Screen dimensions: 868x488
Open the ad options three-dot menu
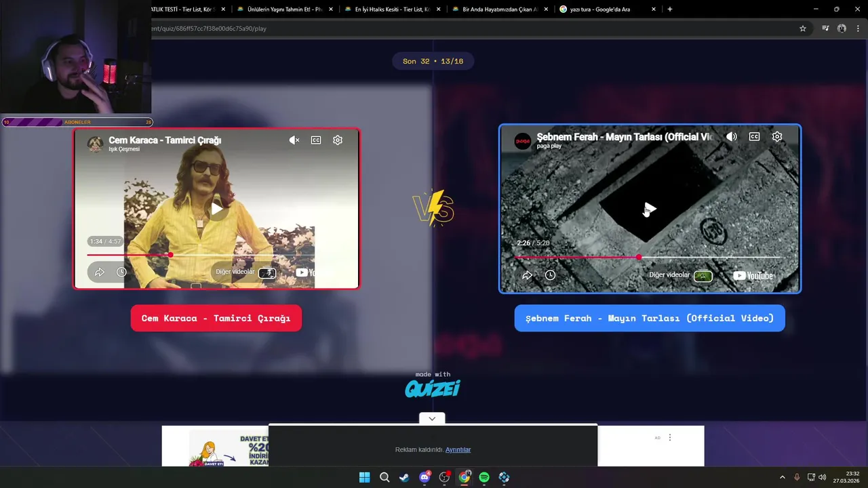[x=669, y=438]
